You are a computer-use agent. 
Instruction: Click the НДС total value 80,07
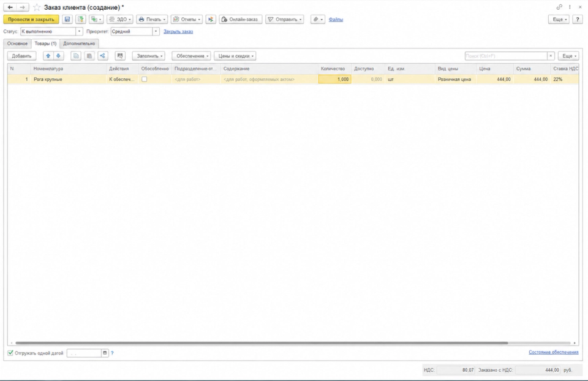(456, 370)
